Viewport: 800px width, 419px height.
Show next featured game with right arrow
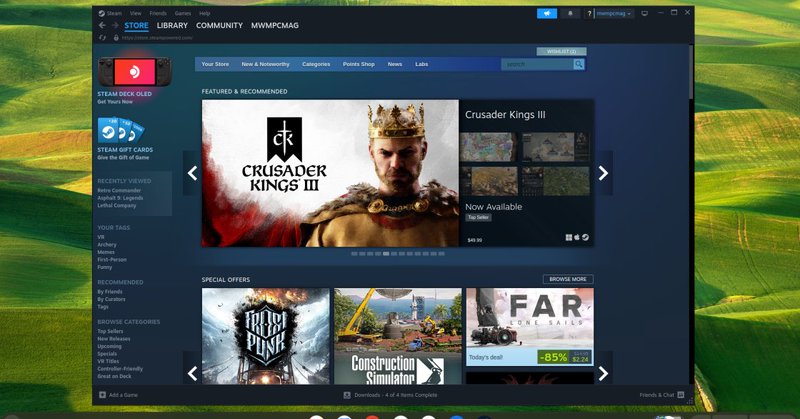pyautogui.click(x=604, y=173)
